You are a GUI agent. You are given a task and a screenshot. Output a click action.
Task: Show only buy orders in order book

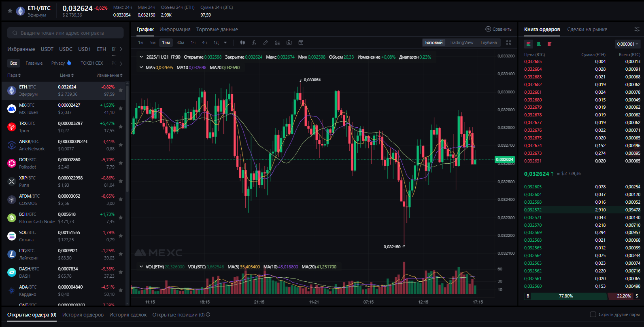click(x=539, y=44)
